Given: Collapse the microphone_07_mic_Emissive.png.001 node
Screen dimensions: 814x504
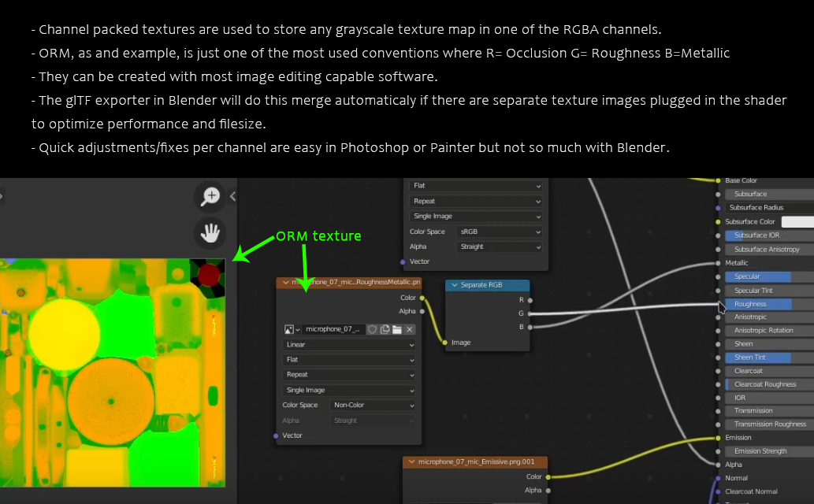Looking at the screenshot, I should tap(411, 461).
